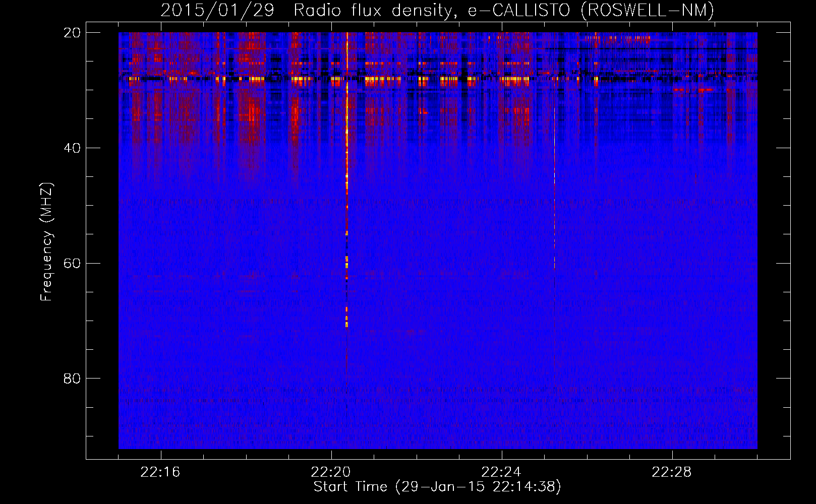Click the thin white vertical line near 22:25
This screenshot has width=816, height=504.
point(554,189)
